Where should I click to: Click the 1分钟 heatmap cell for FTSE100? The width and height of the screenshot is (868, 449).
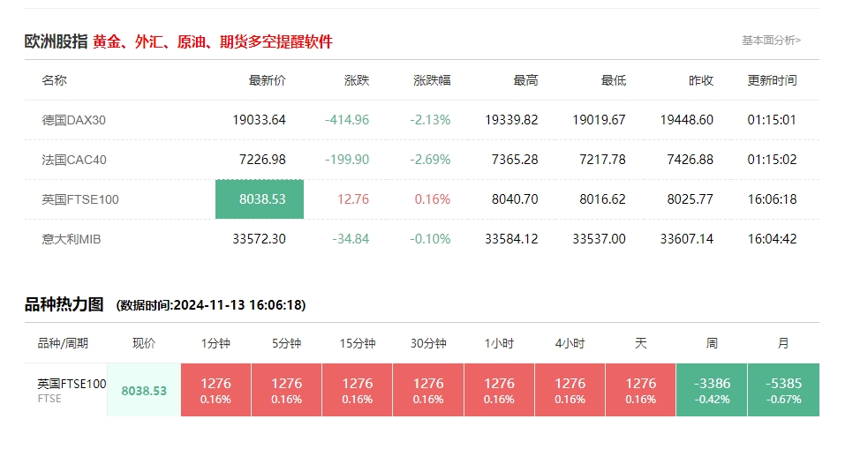click(215, 390)
